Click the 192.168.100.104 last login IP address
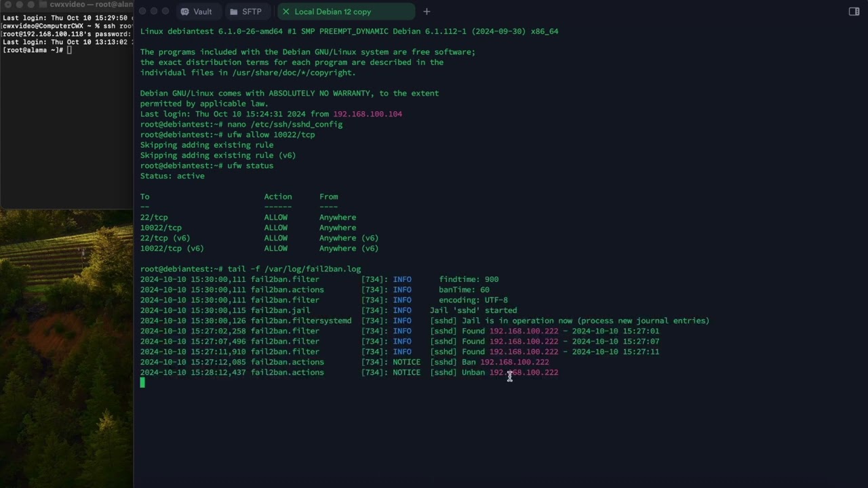The width and height of the screenshot is (868, 488). click(367, 114)
